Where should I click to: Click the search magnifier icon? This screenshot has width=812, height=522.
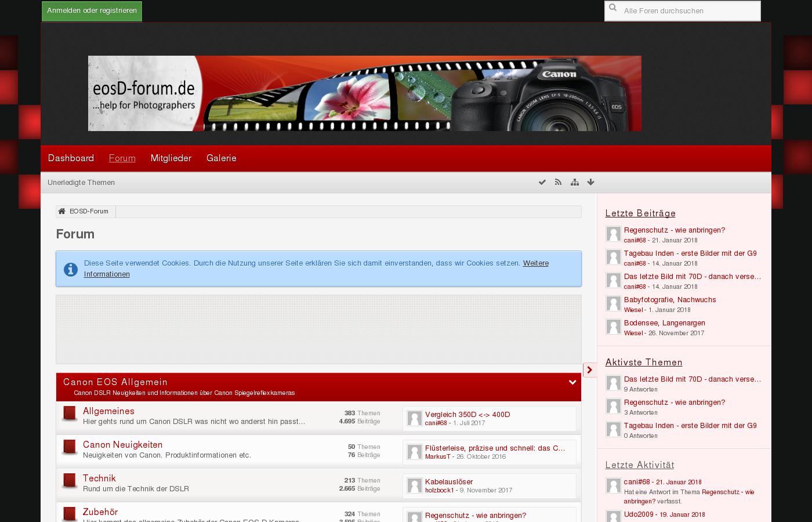(613, 8)
